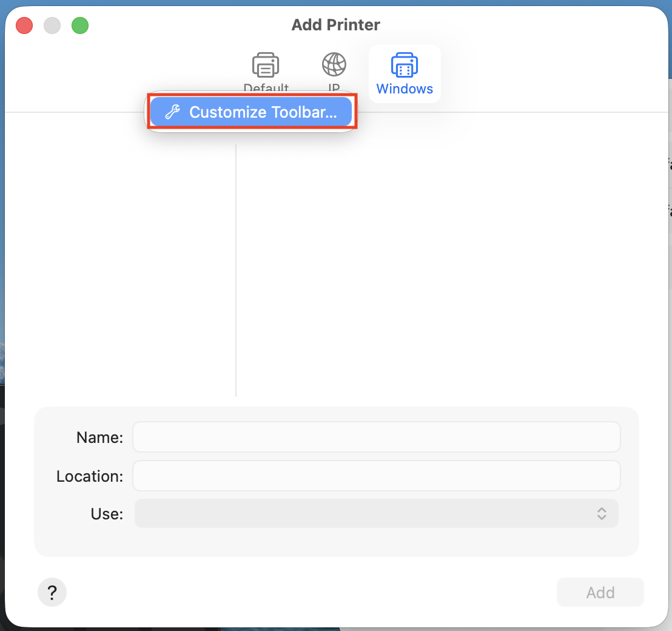Screen dimensions: 672x631
Task: Open the Use dropdown menu
Action: 376,514
